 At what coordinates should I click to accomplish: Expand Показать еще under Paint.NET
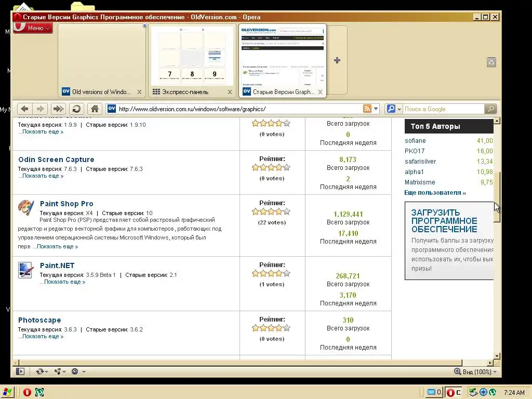point(62,282)
